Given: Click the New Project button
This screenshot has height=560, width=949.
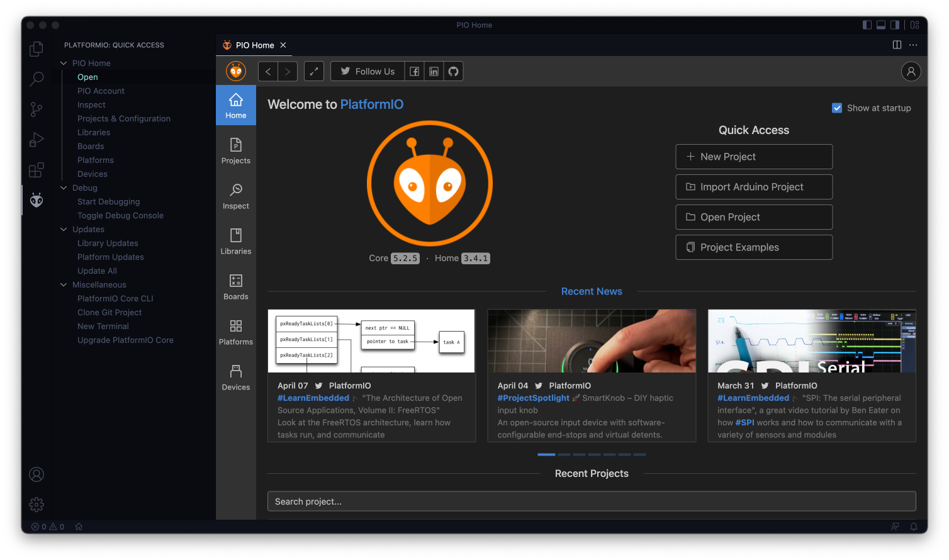Looking at the screenshot, I should [x=754, y=157].
